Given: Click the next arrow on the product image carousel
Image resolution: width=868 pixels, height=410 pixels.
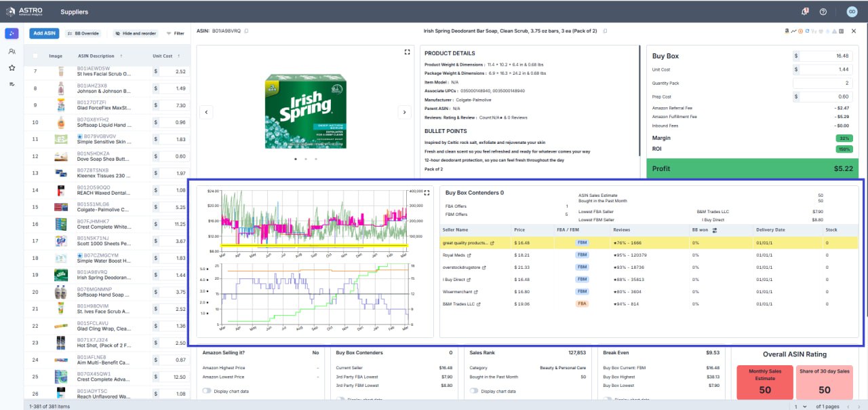Looking at the screenshot, I should 404,111.
